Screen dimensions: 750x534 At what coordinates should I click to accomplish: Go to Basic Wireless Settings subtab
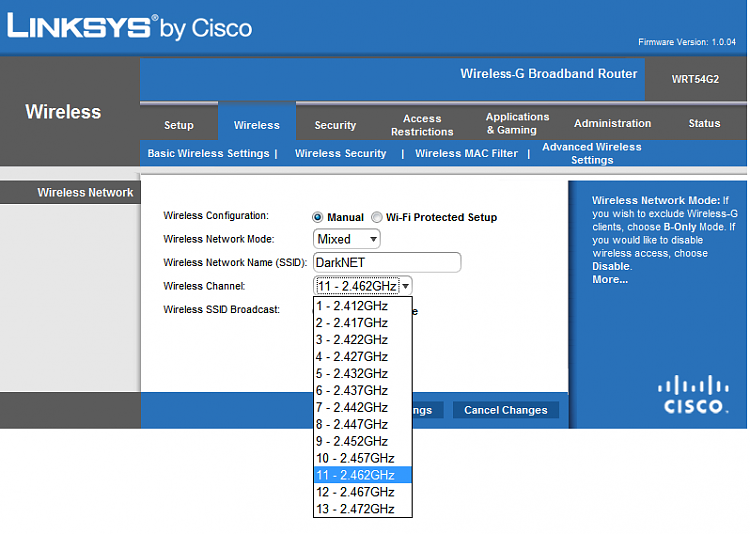[x=209, y=153]
